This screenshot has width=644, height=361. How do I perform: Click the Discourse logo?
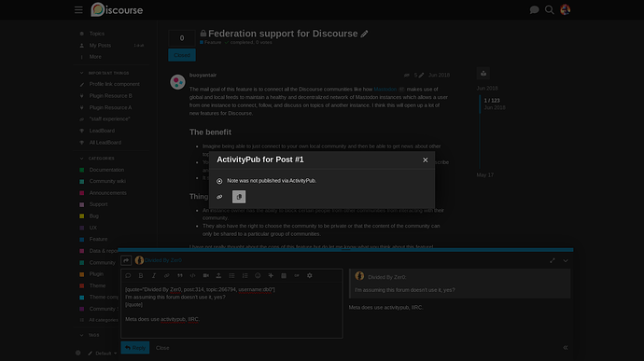117,10
